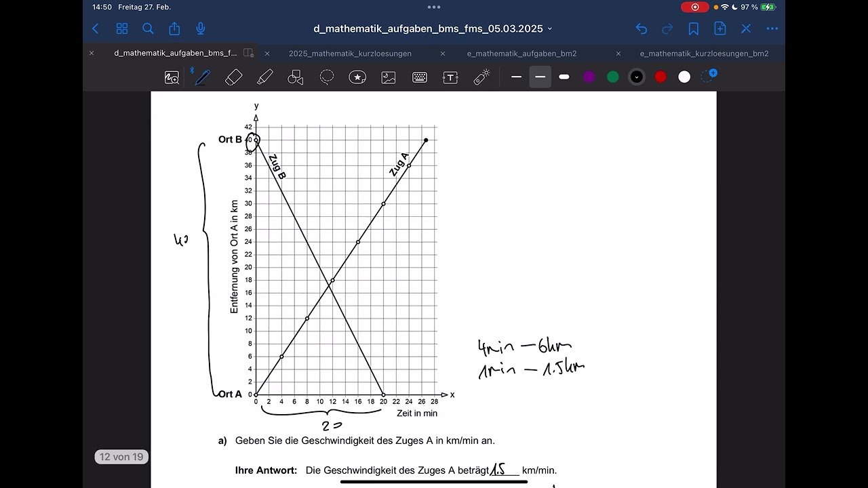Switch to 2025_mathematik_kurzloesungen tab
The image size is (868, 488).
pos(350,54)
